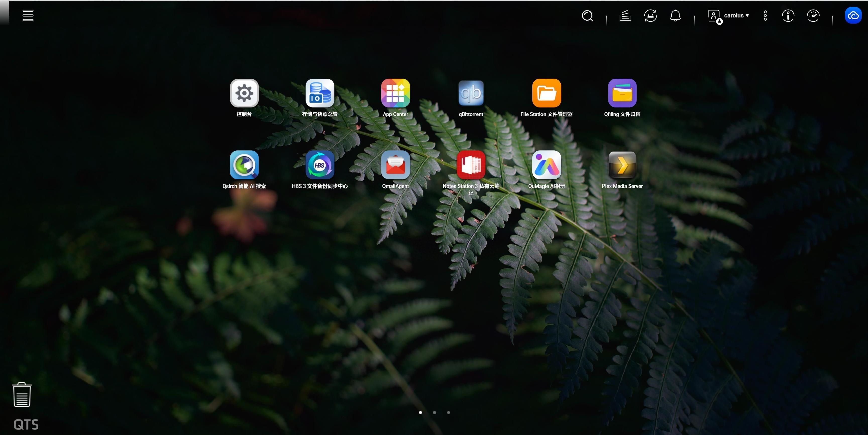Launch Plex Media Server

tap(622, 165)
